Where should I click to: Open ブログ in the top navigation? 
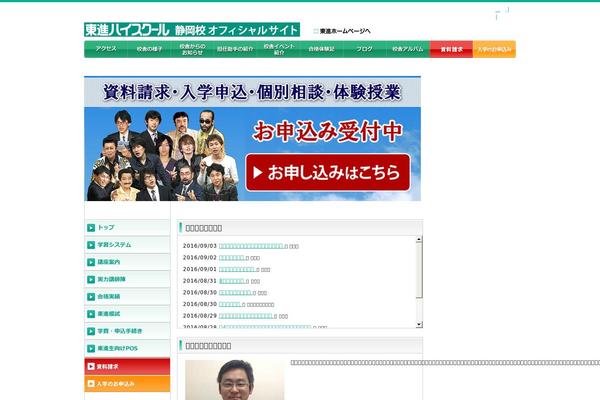coord(365,49)
